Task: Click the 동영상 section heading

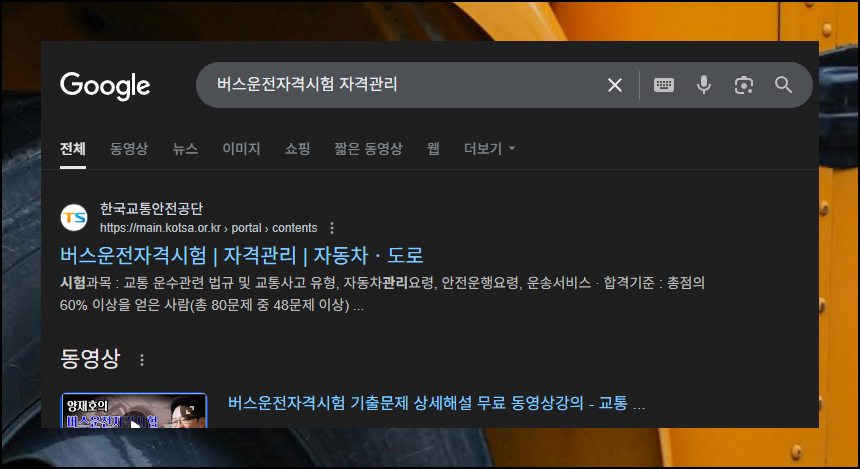Action: click(x=90, y=359)
